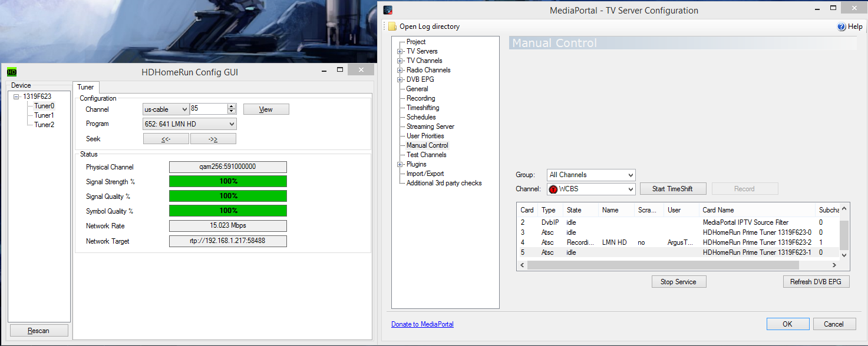The image size is (868, 346).
Task: Click the Open Log directory folder icon
Action: pos(392,26)
